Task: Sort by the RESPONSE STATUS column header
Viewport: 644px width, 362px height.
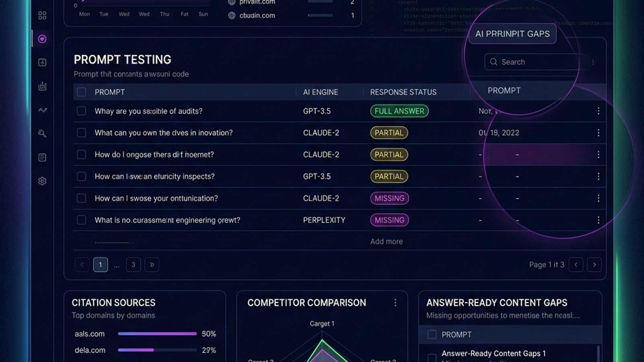Action: tap(403, 92)
